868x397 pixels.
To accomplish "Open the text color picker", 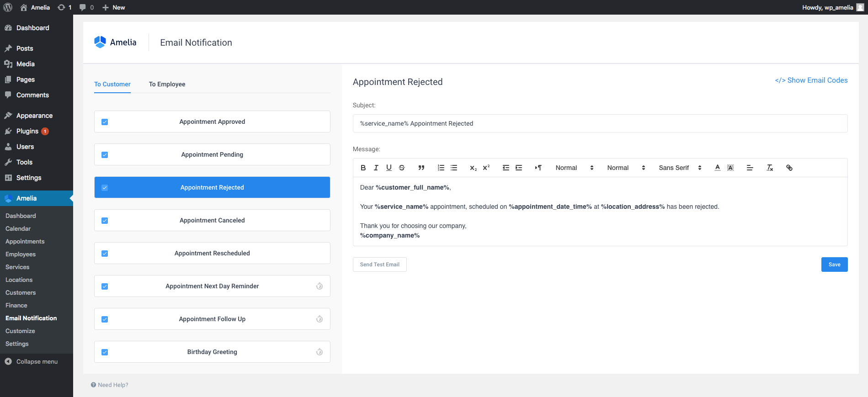I will (718, 168).
